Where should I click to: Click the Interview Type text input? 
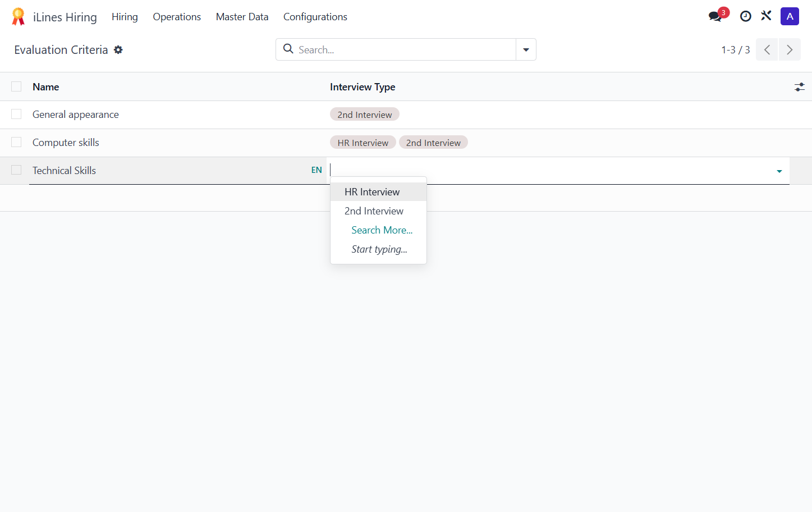coord(550,170)
